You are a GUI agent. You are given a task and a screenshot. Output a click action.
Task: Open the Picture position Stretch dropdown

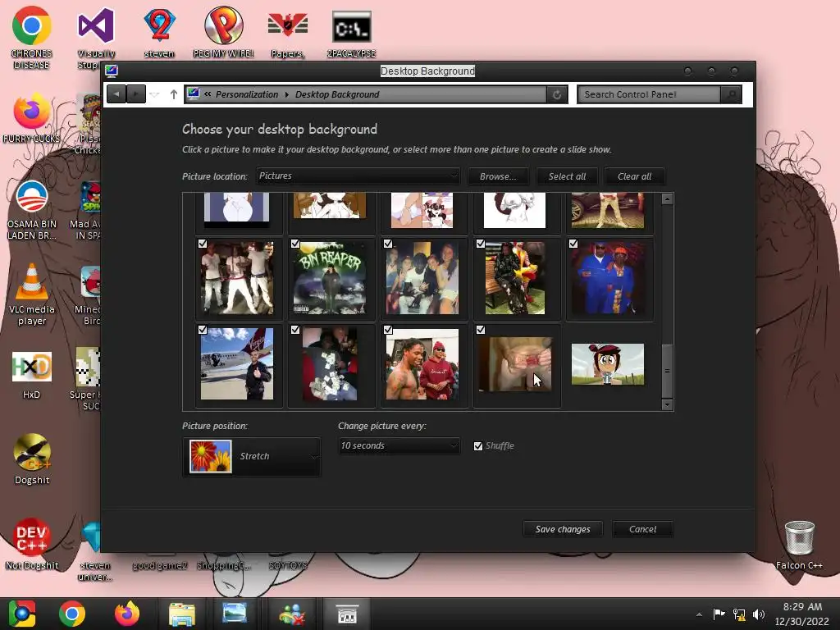252,457
